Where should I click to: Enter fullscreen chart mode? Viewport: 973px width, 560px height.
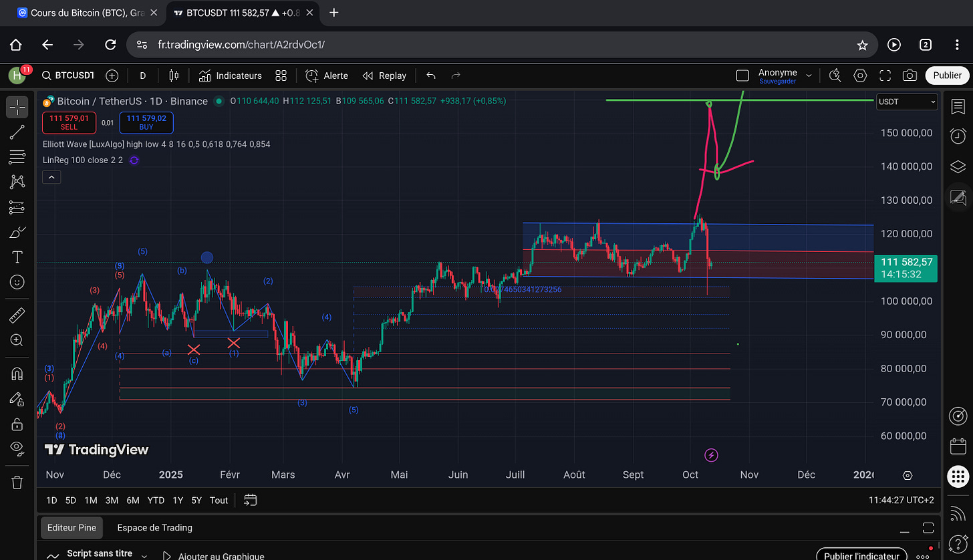885,76
